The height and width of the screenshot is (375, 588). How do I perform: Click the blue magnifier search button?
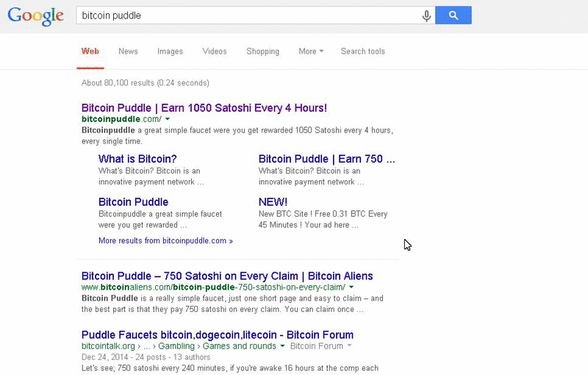point(453,15)
